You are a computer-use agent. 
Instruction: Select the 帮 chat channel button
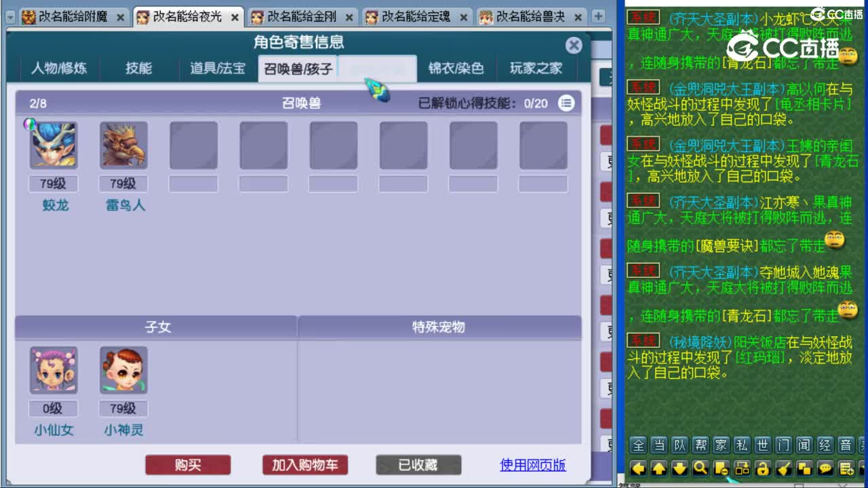click(x=701, y=445)
